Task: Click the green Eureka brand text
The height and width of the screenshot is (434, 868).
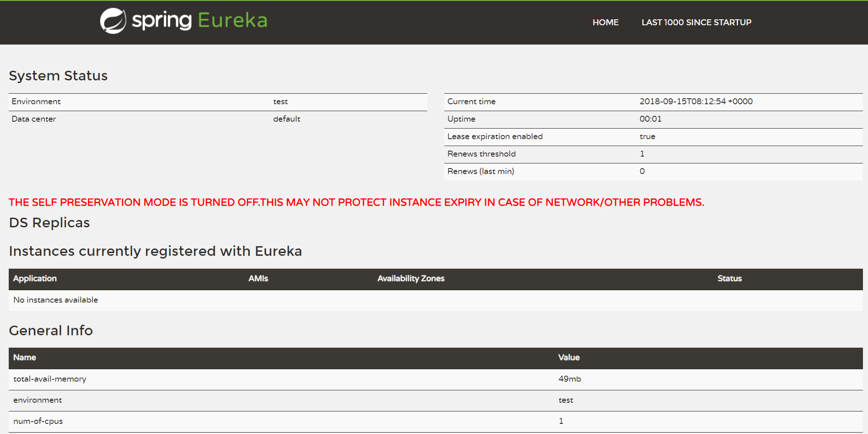Action: [x=233, y=21]
